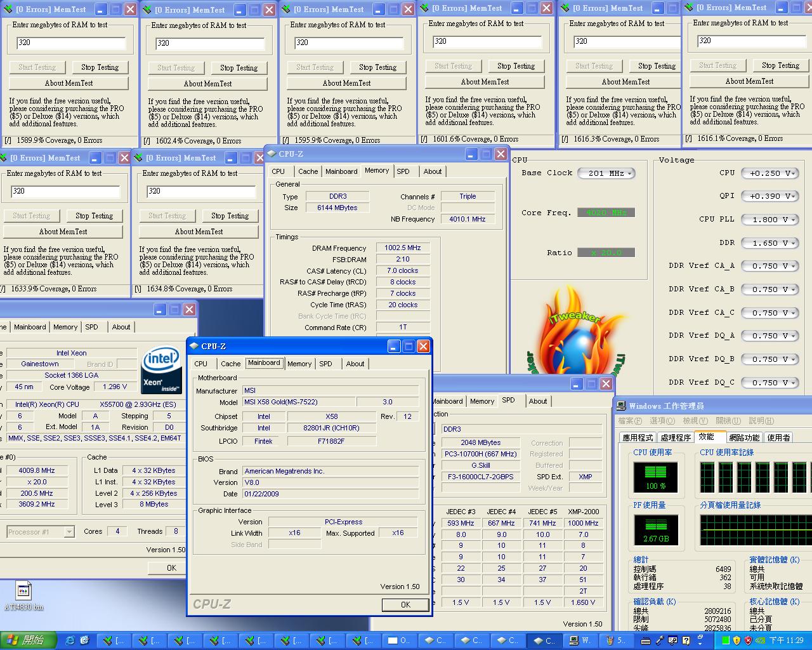
Task: Click RAM megabytes field in MemTest 1634.8% window
Action: tap(201, 191)
